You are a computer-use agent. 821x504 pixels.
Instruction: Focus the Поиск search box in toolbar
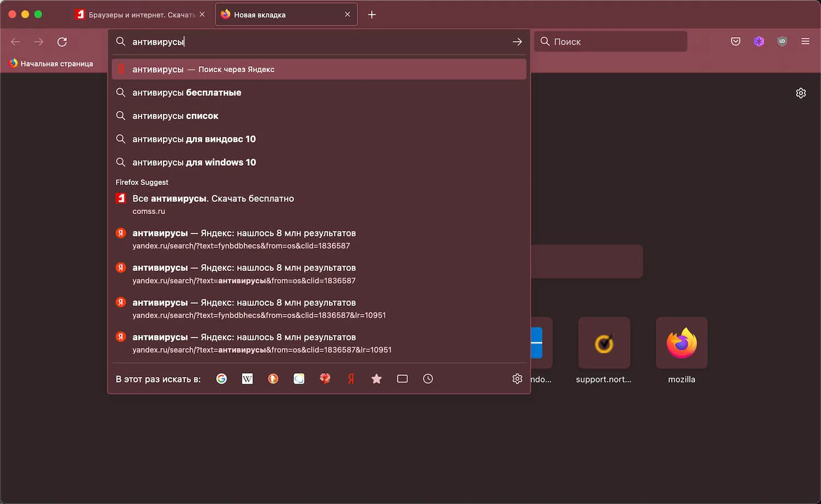click(x=610, y=42)
